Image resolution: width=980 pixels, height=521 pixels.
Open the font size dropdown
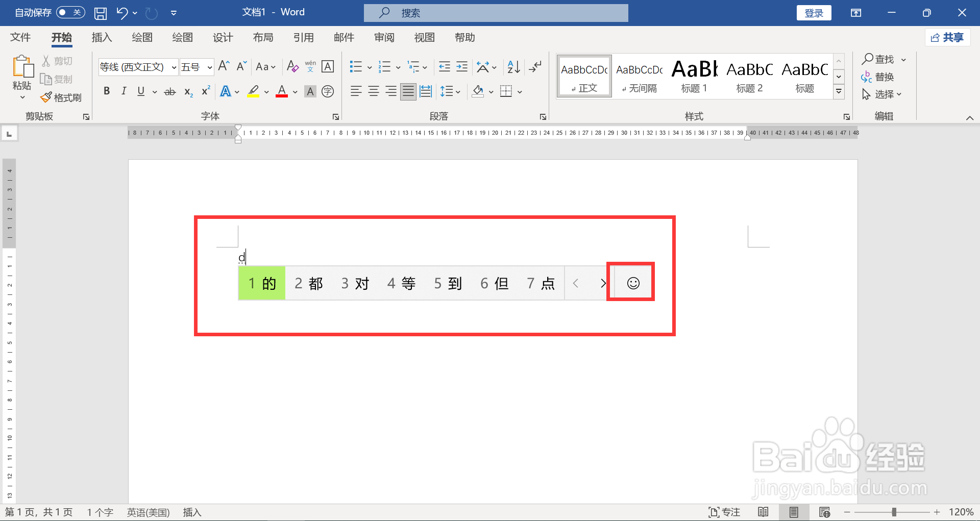210,67
